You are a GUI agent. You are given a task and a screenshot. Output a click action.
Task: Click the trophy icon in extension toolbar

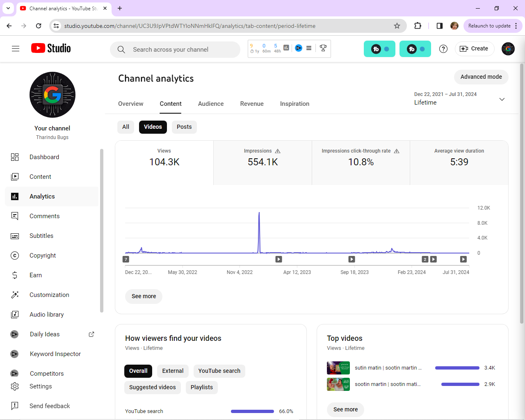click(x=323, y=48)
